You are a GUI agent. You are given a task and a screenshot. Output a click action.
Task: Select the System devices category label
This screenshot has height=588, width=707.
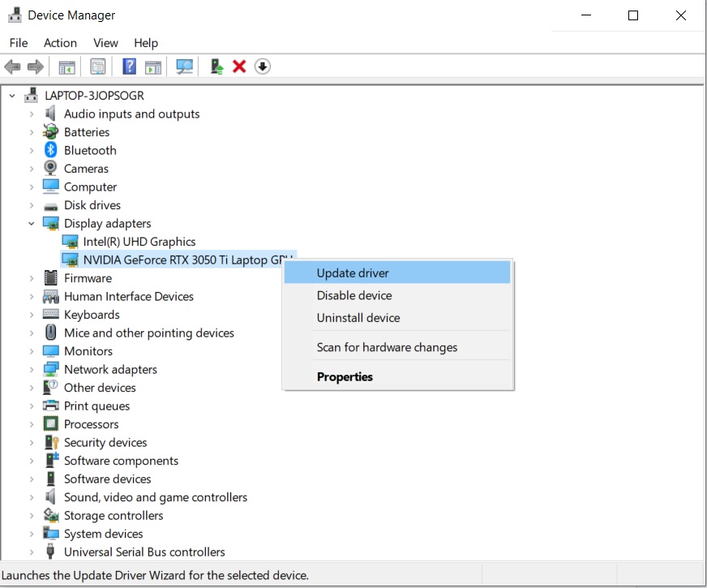point(103,534)
